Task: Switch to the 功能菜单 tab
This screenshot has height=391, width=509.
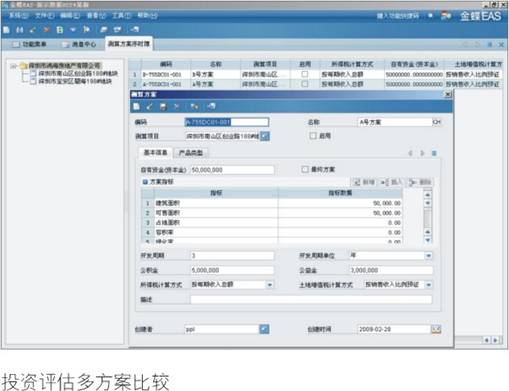Action: tap(29, 44)
